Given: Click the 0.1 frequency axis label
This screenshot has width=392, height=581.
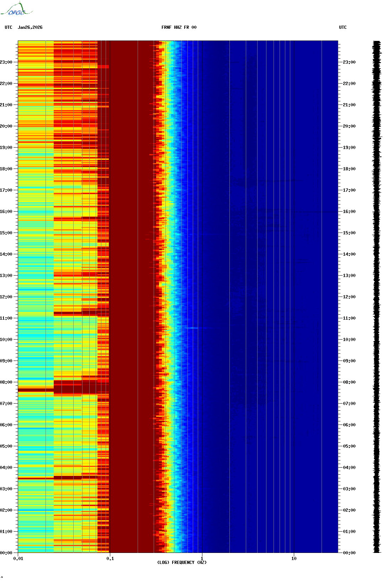Looking at the screenshot, I should [x=110, y=559].
